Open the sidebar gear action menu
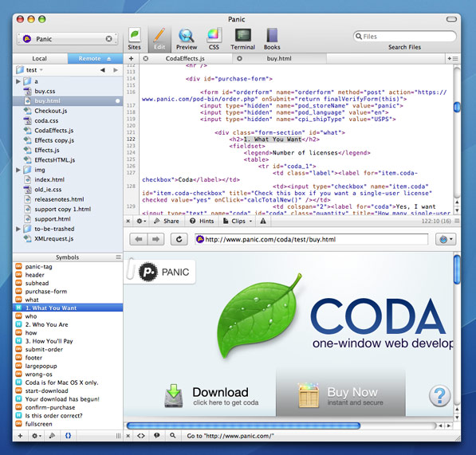This screenshot has width=476, height=455. coord(36,436)
